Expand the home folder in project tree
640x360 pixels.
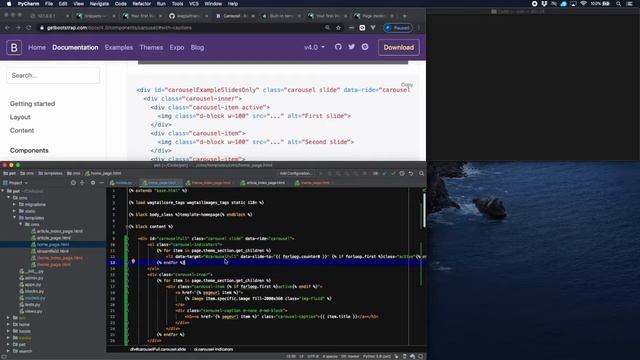click(x=8, y=324)
